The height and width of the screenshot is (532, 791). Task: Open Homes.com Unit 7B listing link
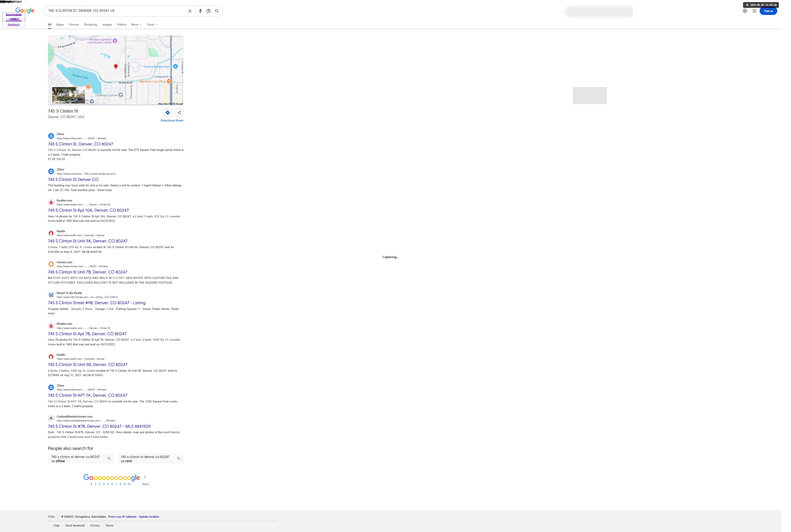click(x=88, y=272)
